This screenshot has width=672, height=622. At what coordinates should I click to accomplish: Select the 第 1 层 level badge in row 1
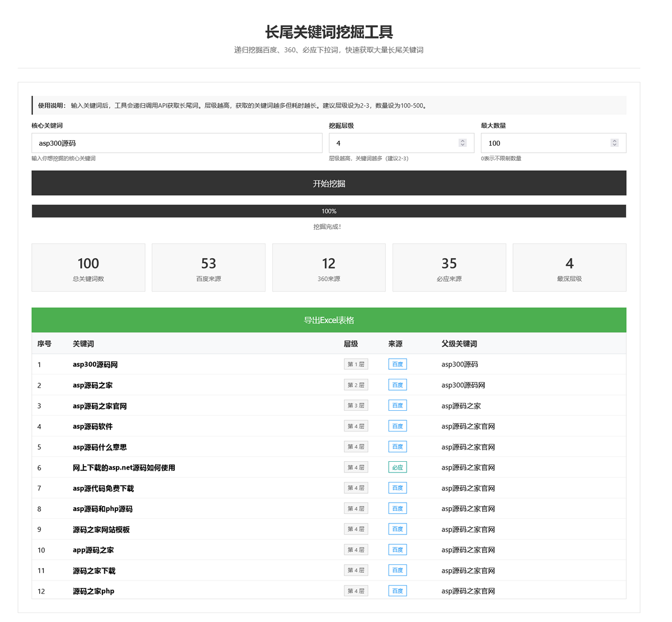356,364
